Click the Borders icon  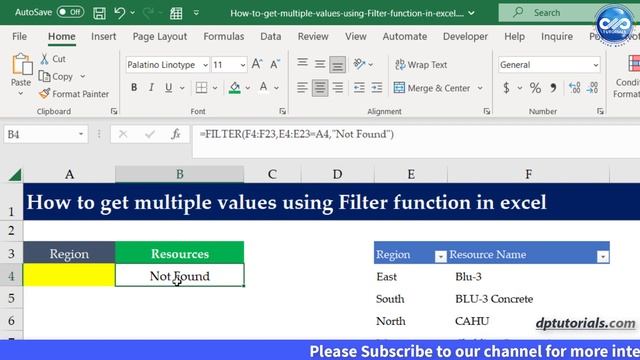[x=201, y=87]
